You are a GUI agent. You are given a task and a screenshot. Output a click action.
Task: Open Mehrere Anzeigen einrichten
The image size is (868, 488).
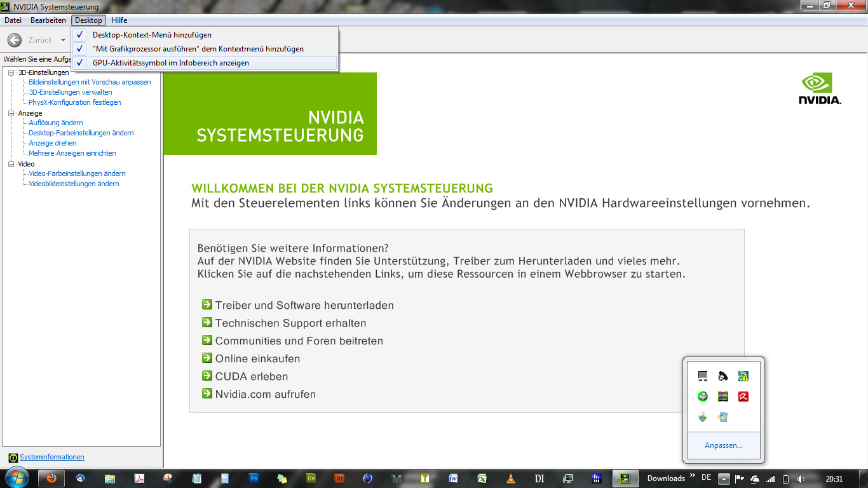[72, 153]
